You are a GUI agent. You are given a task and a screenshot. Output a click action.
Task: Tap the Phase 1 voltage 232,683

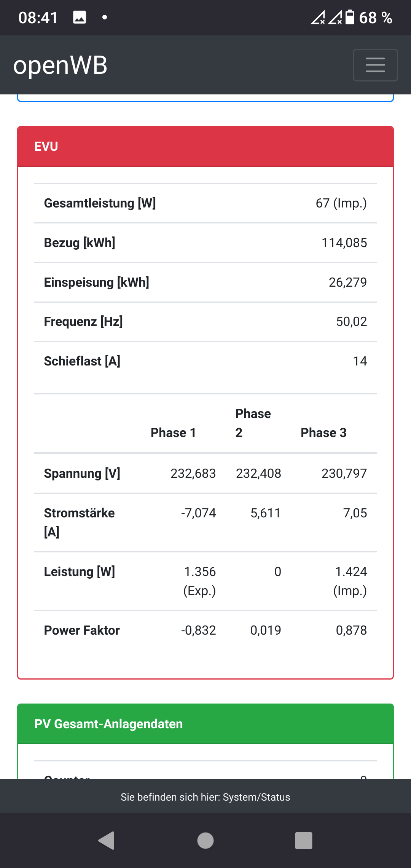(x=193, y=474)
